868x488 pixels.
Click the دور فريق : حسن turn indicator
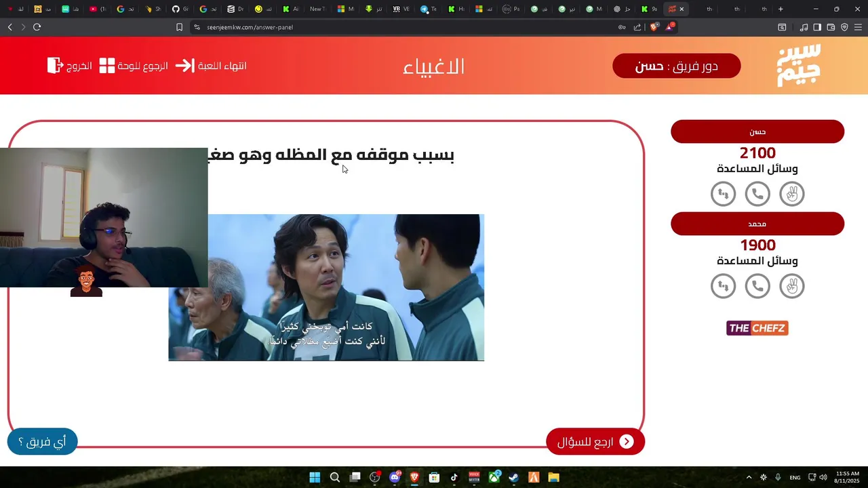click(x=676, y=66)
